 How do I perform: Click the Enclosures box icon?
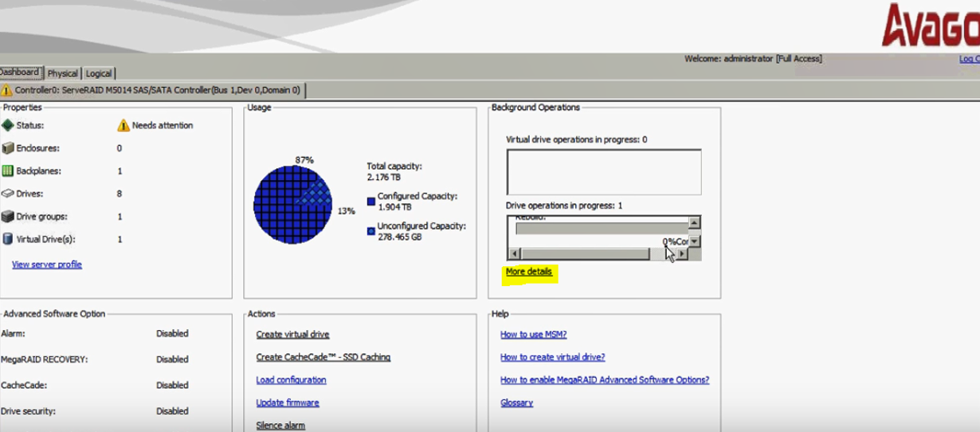pyautogui.click(x=8, y=148)
